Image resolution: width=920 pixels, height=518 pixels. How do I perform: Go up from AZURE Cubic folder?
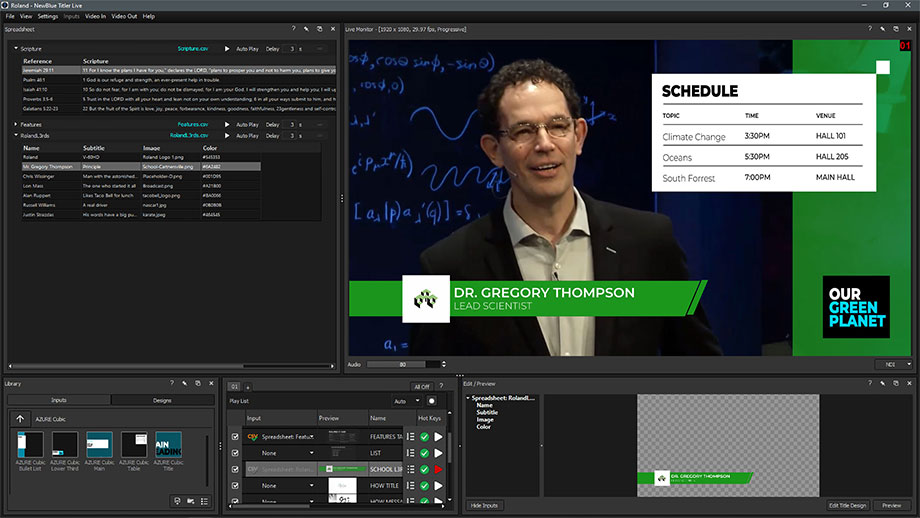(x=20, y=419)
